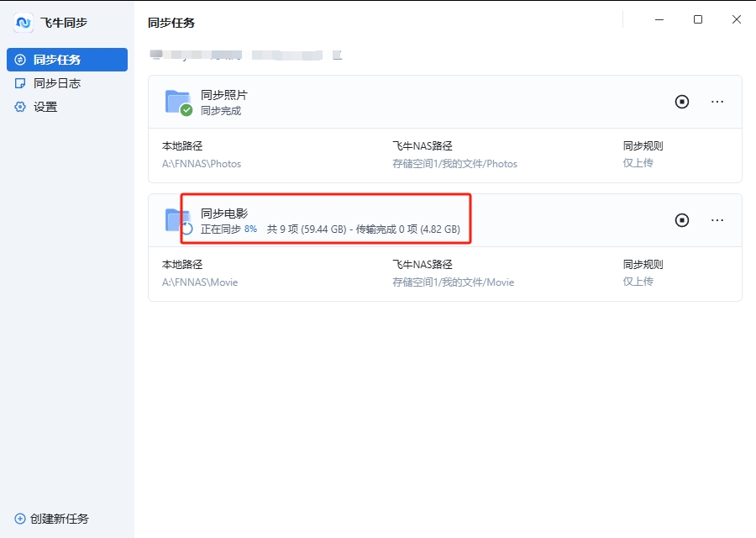The image size is (756, 538).
Task: Select the 同步任务 sidebar icon
Action: point(19,59)
